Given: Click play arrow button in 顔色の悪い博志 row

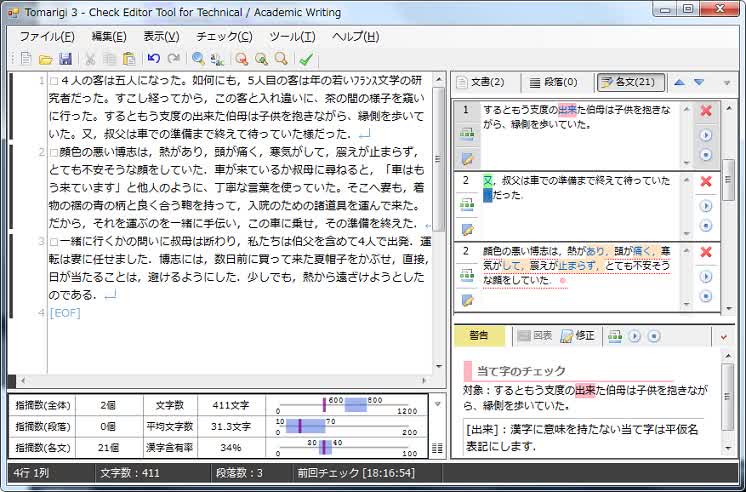Looking at the screenshot, I should [x=706, y=276].
